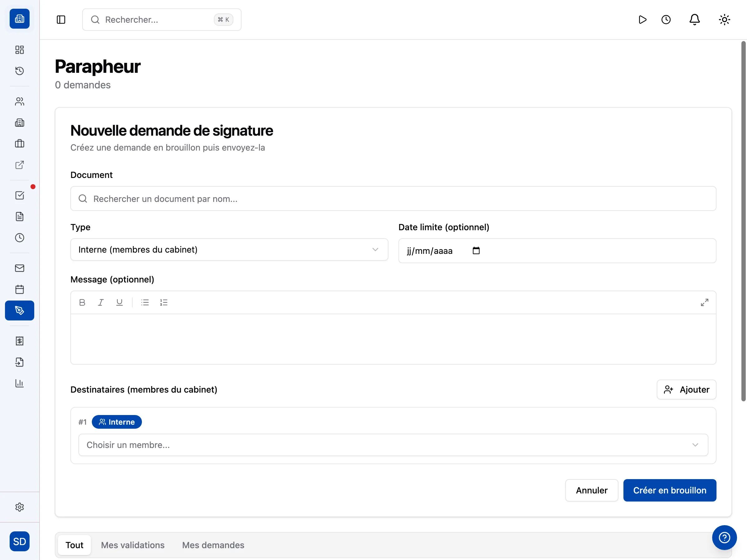Switch theme with the sun icon
The height and width of the screenshot is (560, 747).
tap(724, 20)
